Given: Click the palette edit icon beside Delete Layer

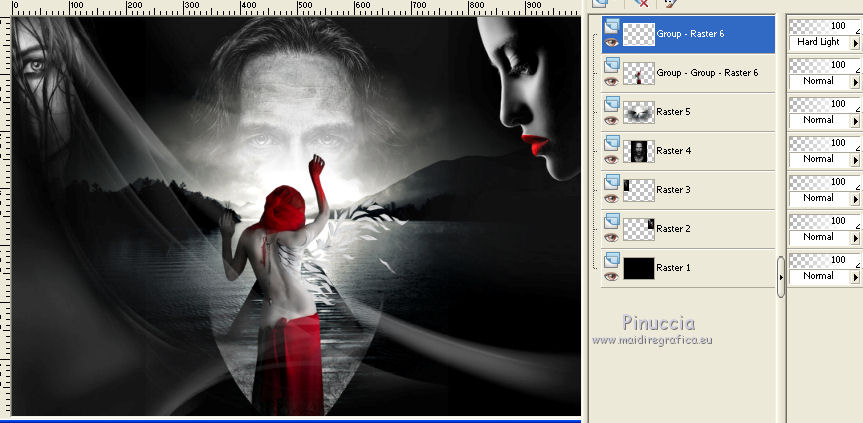Looking at the screenshot, I should click(x=670, y=3).
